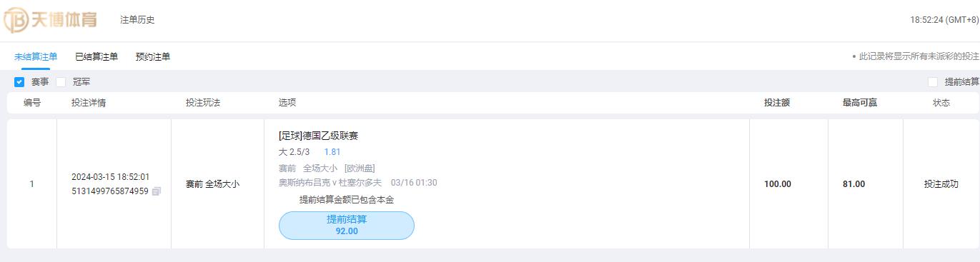Click the order number 5131499765874959
The height and width of the screenshot is (262, 980).
[x=110, y=191]
